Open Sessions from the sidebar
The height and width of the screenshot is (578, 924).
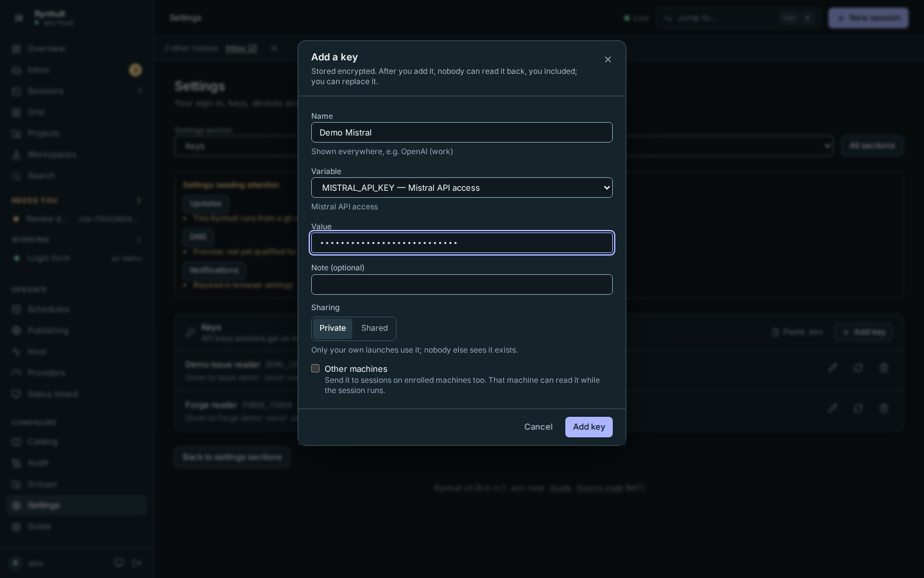pyautogui.click(x=77, y=91)
